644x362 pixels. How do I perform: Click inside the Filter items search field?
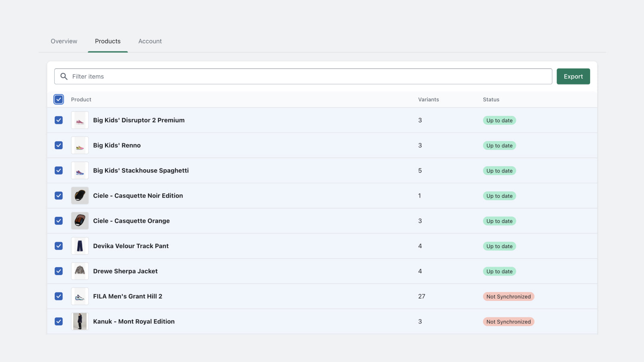[306, 76]
